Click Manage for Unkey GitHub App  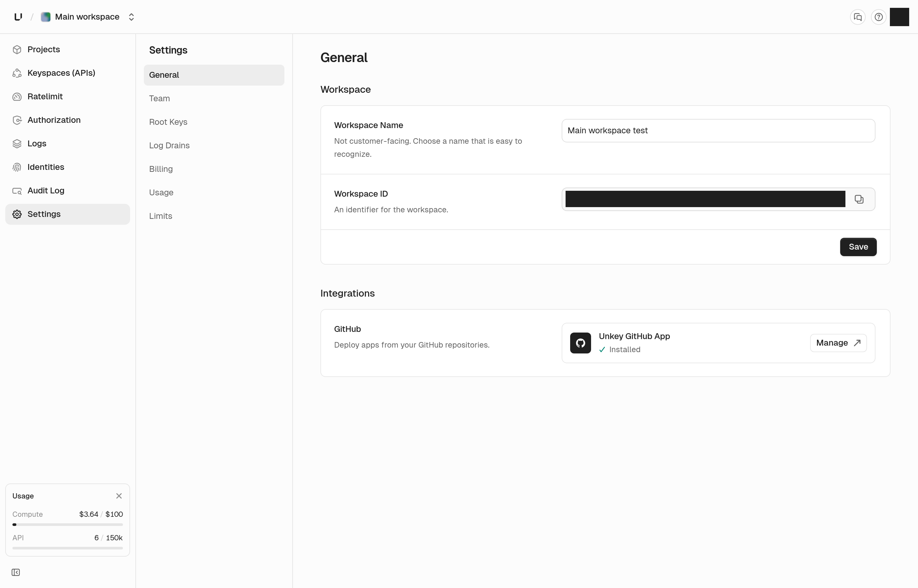[838, 343]
